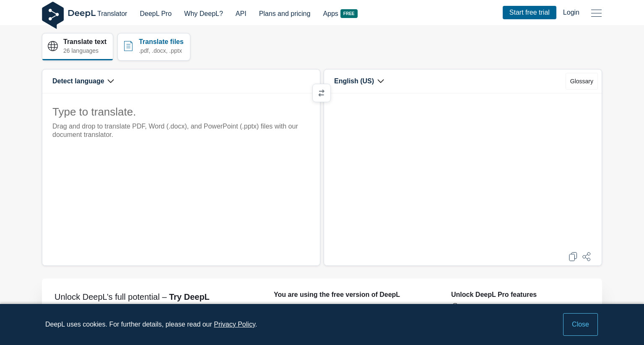Close the cookie banner
644x345 pixels.
tap(580, 324)
